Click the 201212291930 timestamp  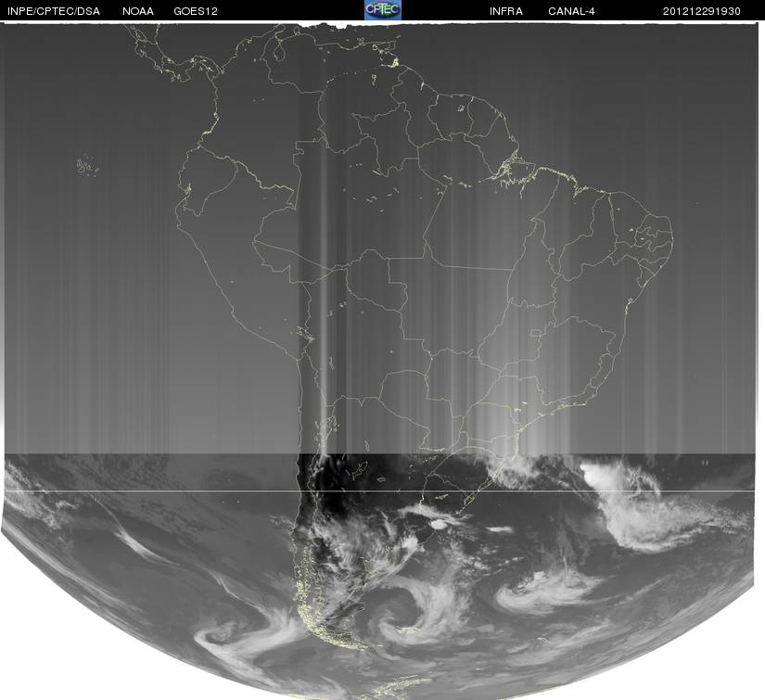(702, 11)
